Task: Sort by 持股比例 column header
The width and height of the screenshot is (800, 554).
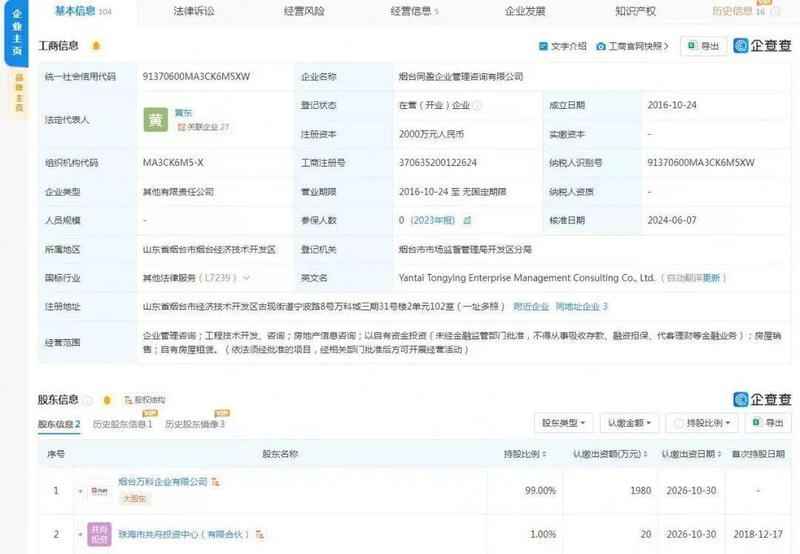Action: [x=525, y=454]
